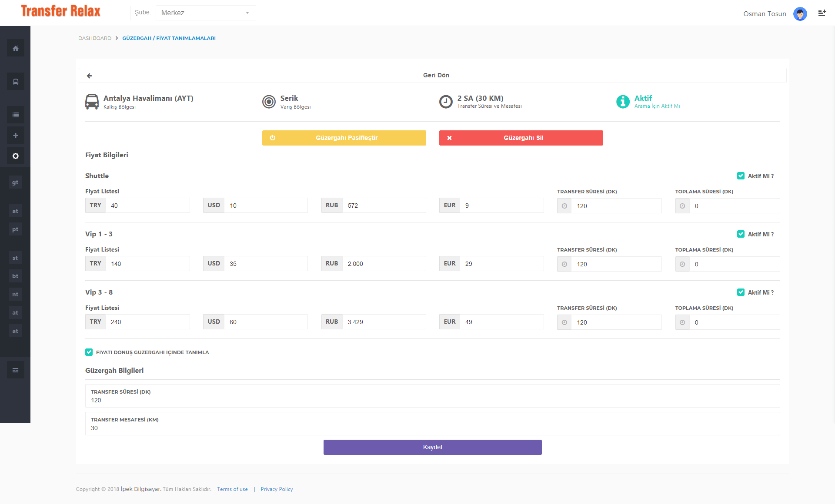Expand the Şube Merkez dropdown
The width and height of the screenshot is (835, 504).
click(206, 13)
